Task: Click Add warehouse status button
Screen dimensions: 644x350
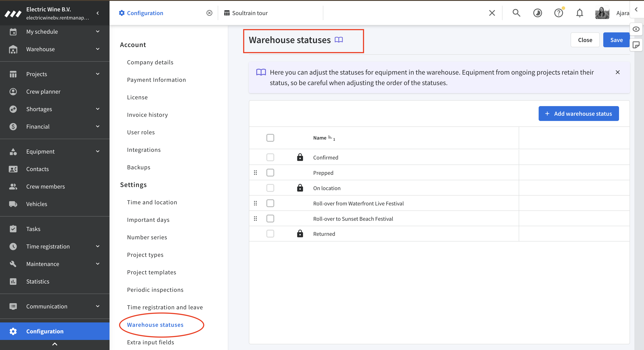Action: pyautogui.click(x=579, y=114)
